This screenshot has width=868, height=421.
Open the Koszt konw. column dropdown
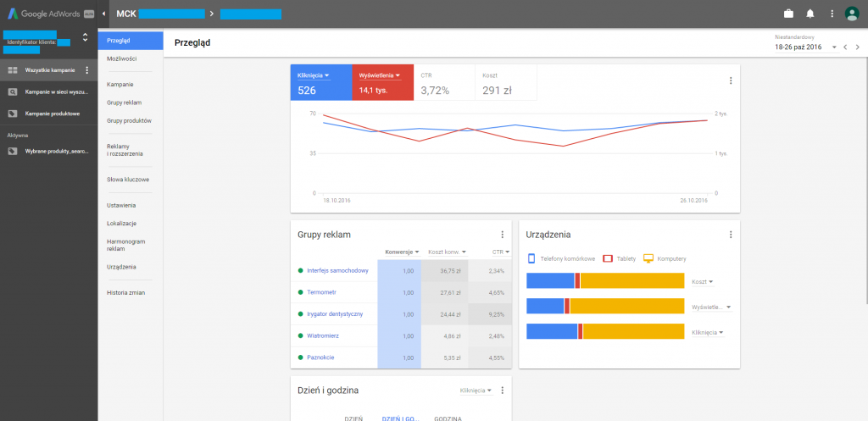click(448, 252)
